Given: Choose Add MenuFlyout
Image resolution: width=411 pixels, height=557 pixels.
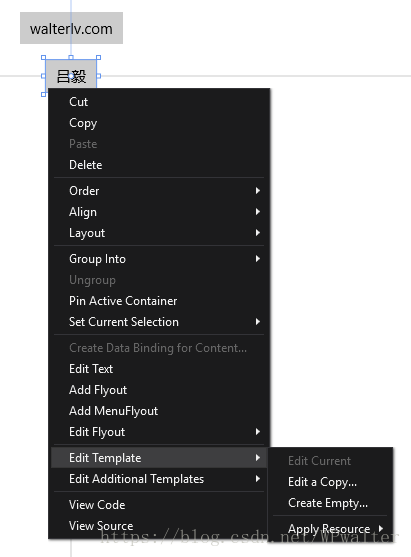Looking at the screenshot, I should (x=159, y=411).
